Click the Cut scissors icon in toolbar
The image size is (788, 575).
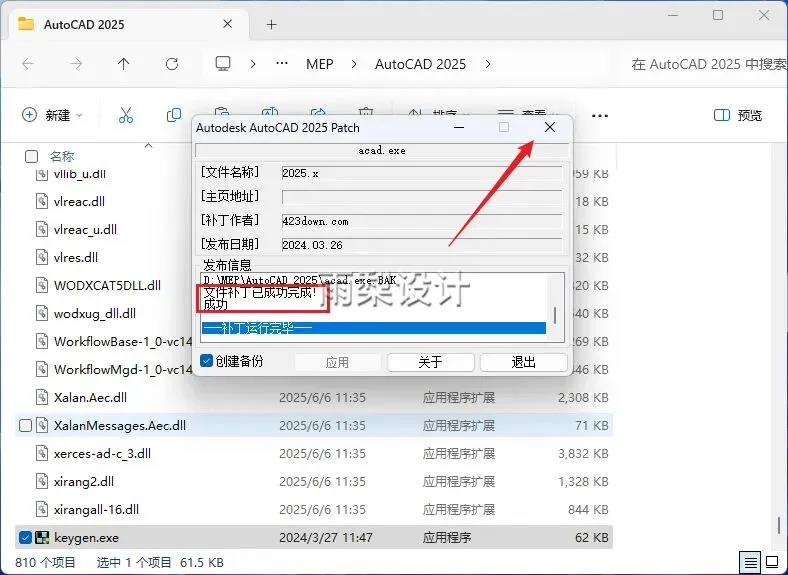[126, 115]
